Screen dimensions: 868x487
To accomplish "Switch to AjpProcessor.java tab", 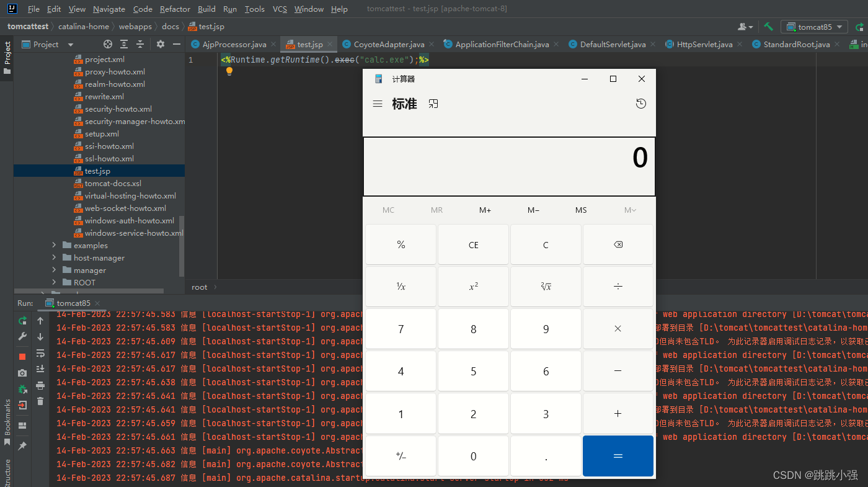I will point(234,44).
